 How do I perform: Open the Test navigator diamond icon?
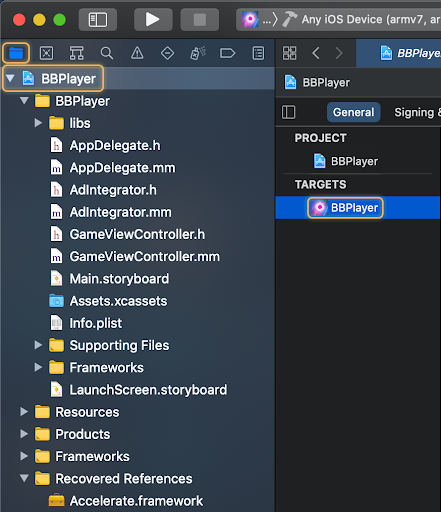pos(167,53)
